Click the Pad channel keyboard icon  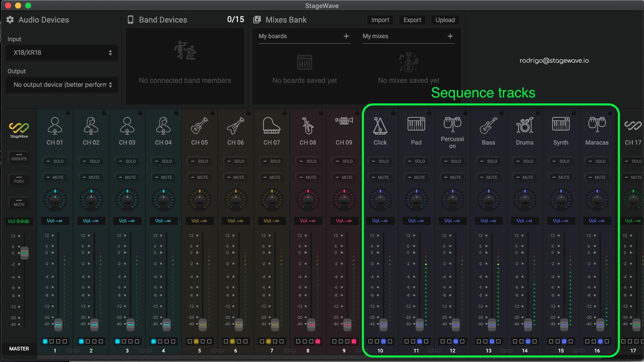(x=416, y=125)
